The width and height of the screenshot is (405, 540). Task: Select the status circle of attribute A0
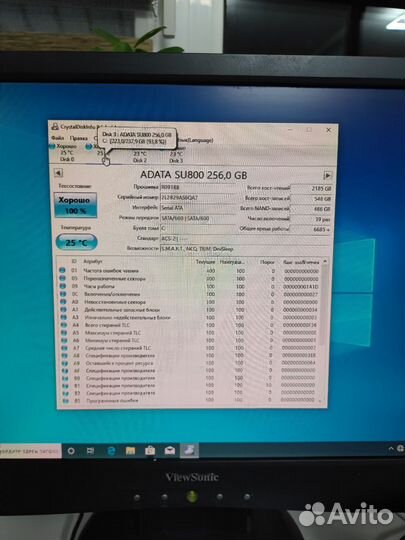pos(63,302)
